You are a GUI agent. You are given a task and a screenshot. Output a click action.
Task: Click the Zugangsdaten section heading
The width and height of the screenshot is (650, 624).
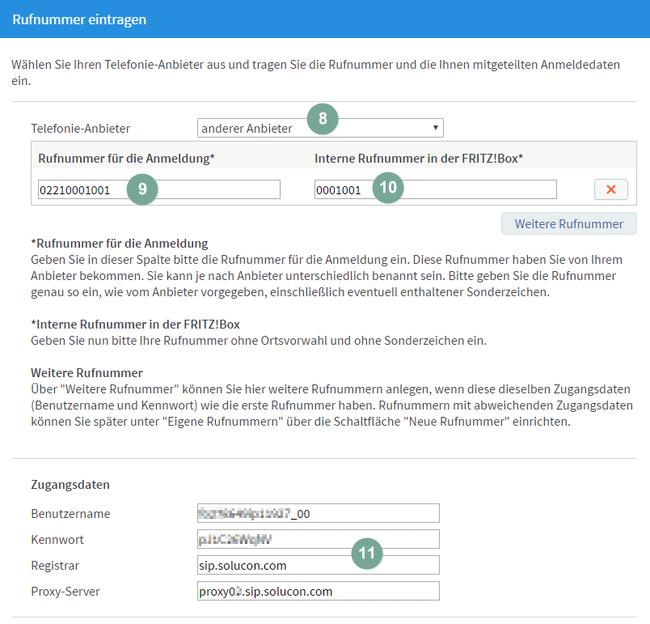(70, 485)
